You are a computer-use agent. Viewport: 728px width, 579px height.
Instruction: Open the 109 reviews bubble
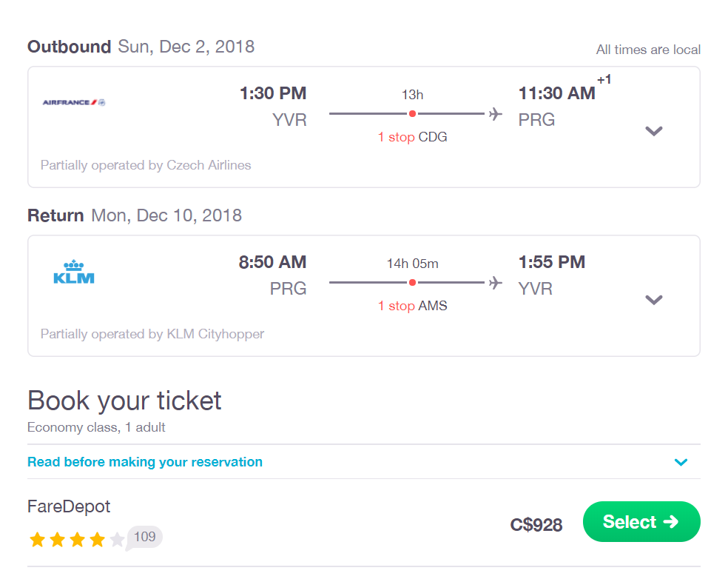(144, 538)
